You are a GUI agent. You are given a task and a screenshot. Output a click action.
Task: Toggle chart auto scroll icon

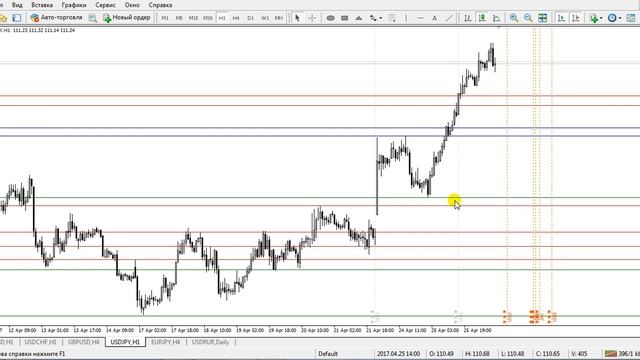[x=561, y=18]
